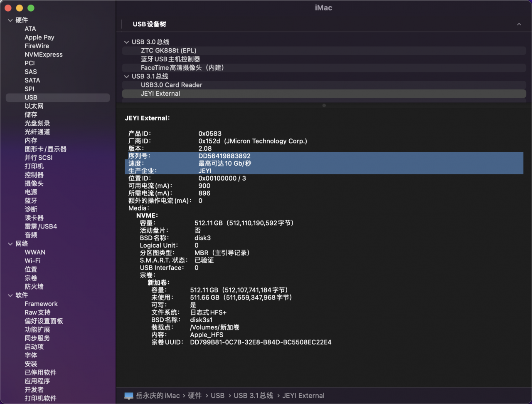Collapse the USB 设备树 panel with chevron
The image size is (532, 404).
click(519, 25)
